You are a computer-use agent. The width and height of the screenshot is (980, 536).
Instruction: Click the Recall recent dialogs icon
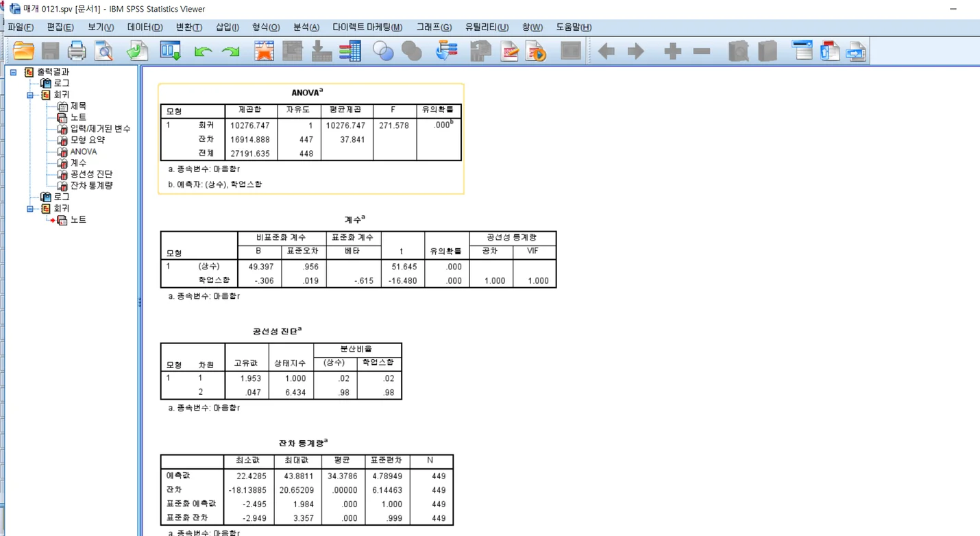(170, 51)
